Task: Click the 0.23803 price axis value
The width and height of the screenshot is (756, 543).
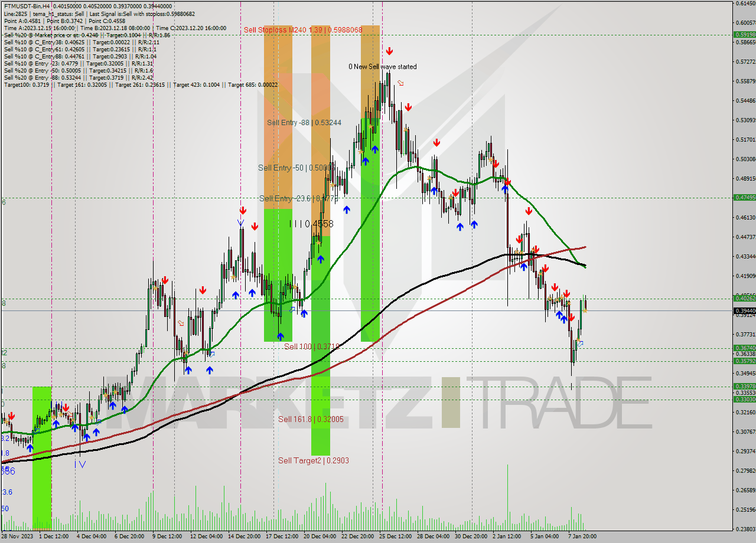Action: click(745, 529)
